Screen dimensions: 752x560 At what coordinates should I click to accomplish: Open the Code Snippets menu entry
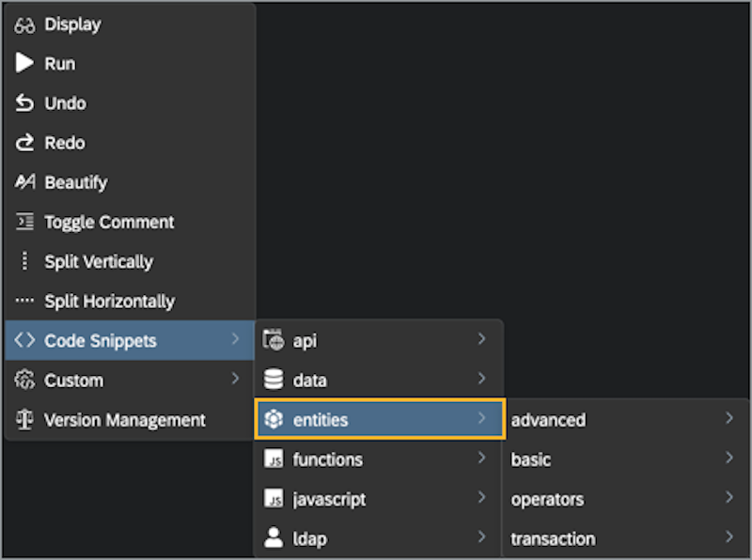point(130,340)
